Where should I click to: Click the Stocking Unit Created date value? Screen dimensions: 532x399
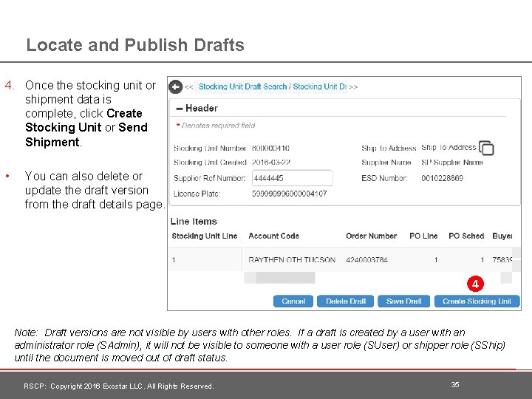coord(270,163)
